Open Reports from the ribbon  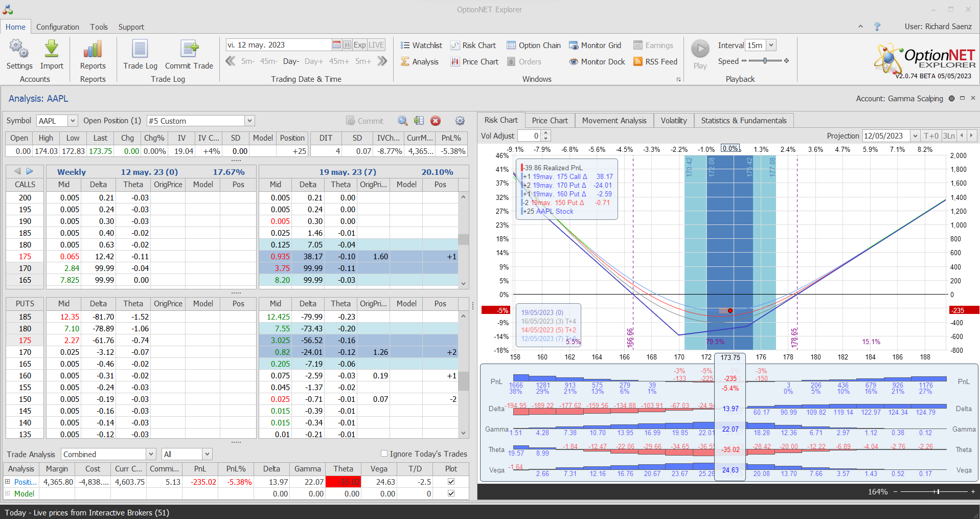(x=93, y=55)
